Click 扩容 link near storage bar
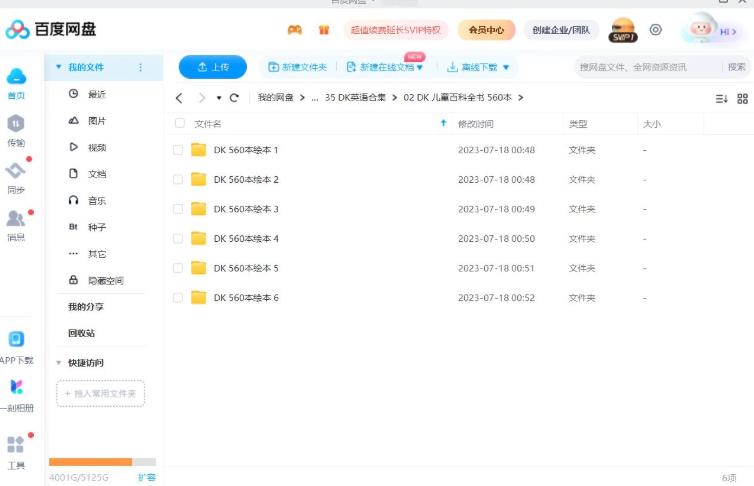The width and height of the screenshot is (754, 486). coord(147,477)
